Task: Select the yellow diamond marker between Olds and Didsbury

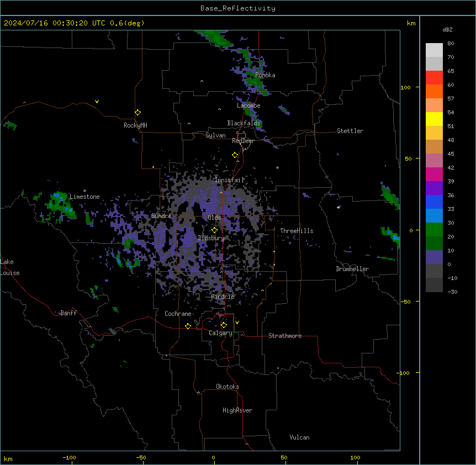Action: coord(214,230)
